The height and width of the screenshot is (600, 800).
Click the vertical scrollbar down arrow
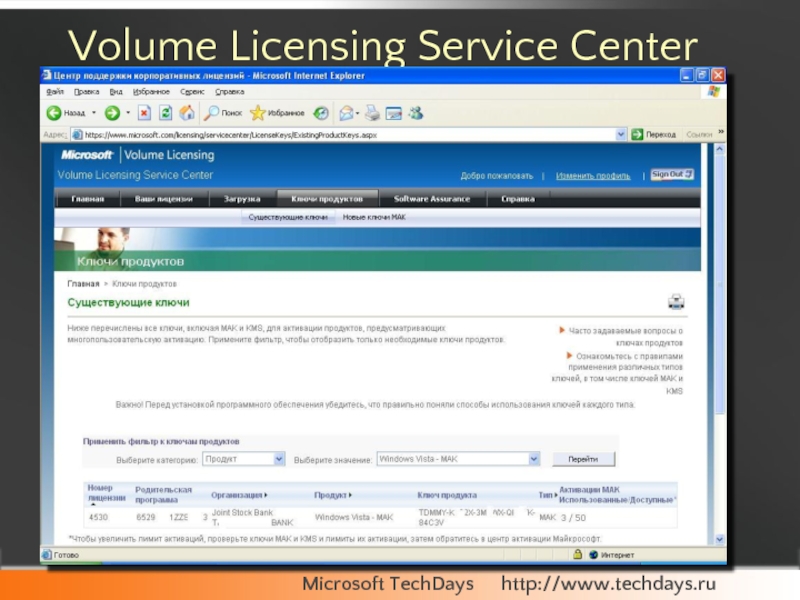720,539
